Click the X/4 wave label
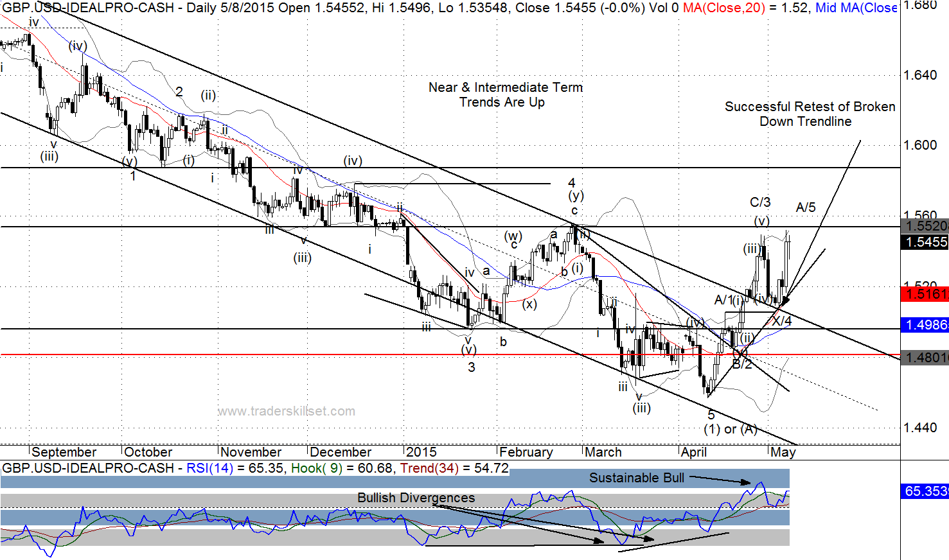949x560 pixels. [782, 320]
